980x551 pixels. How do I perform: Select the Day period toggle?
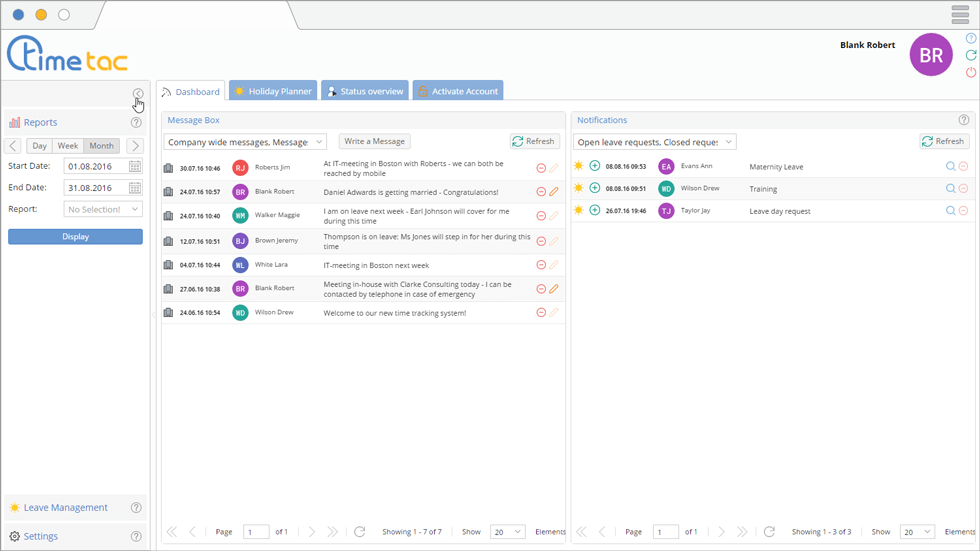(x=39, y=146)
